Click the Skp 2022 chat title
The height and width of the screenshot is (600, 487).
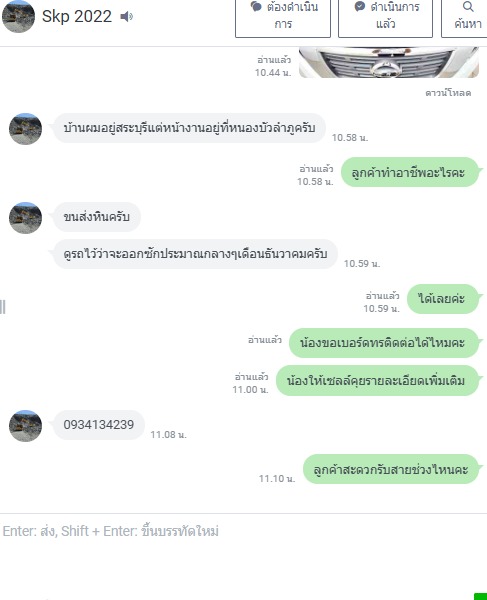[77, 16]
